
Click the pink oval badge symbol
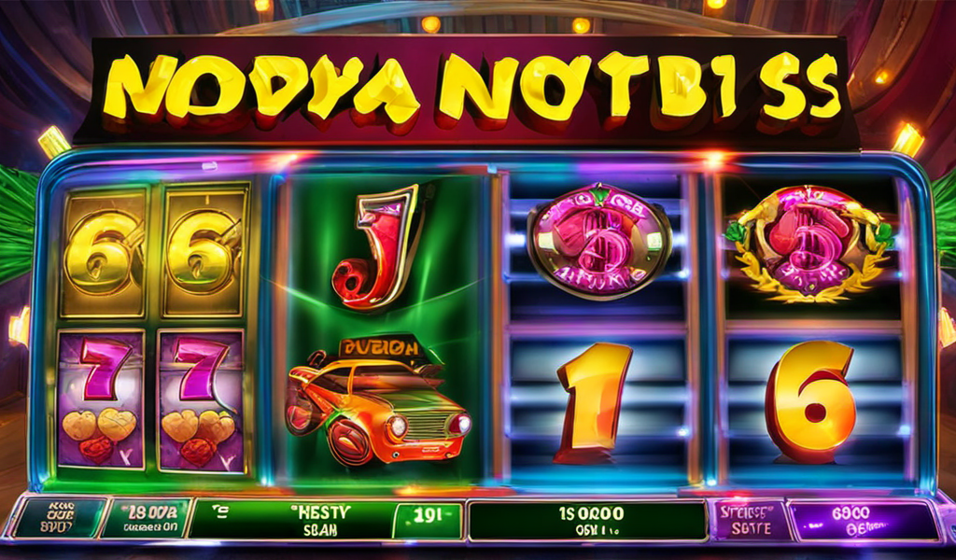(599, 240)
